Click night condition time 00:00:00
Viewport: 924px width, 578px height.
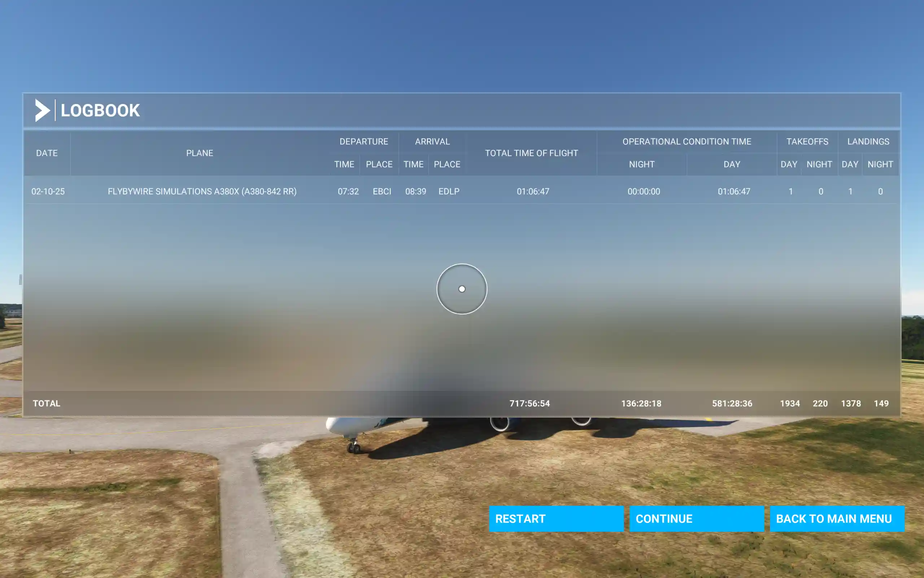(644, 191)
